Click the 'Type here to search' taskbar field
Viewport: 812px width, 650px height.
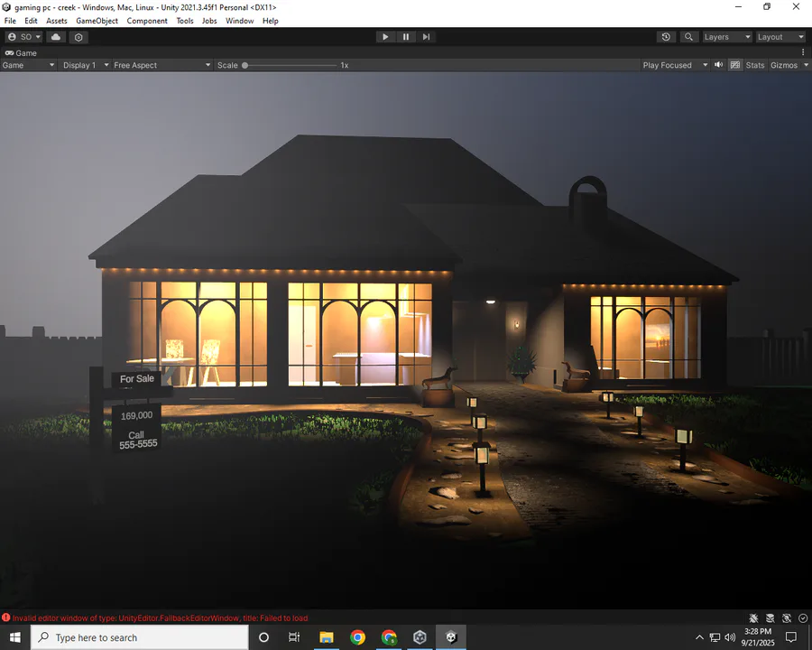(140, 637)
